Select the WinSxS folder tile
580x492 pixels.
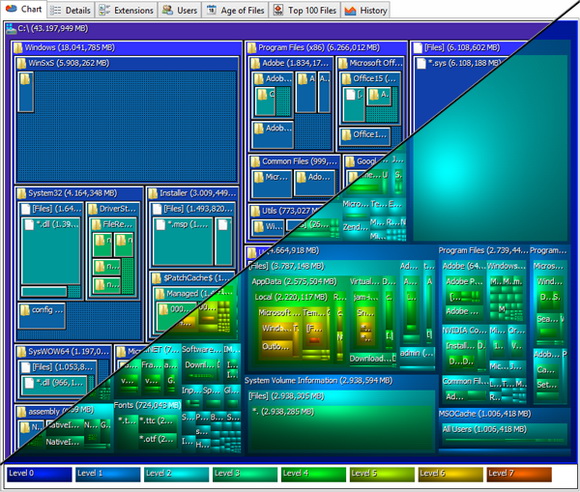[x=127, y=120]
